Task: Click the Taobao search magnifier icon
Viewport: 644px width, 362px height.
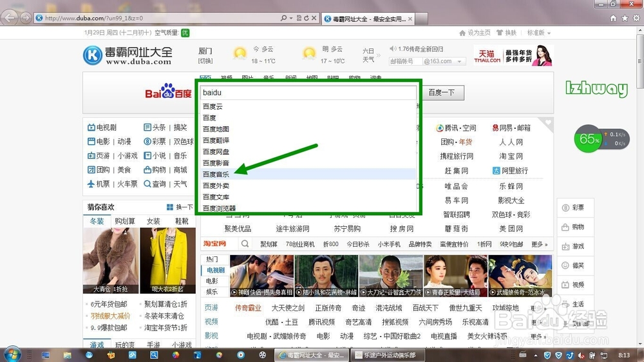Action: [245, 243]
